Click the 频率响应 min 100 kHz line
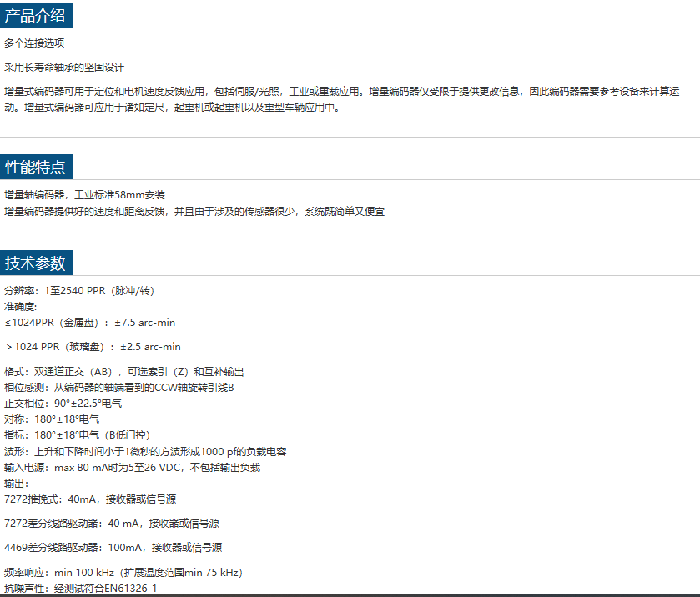This screenshot has width=700, height=597. [x=123, y=573]
